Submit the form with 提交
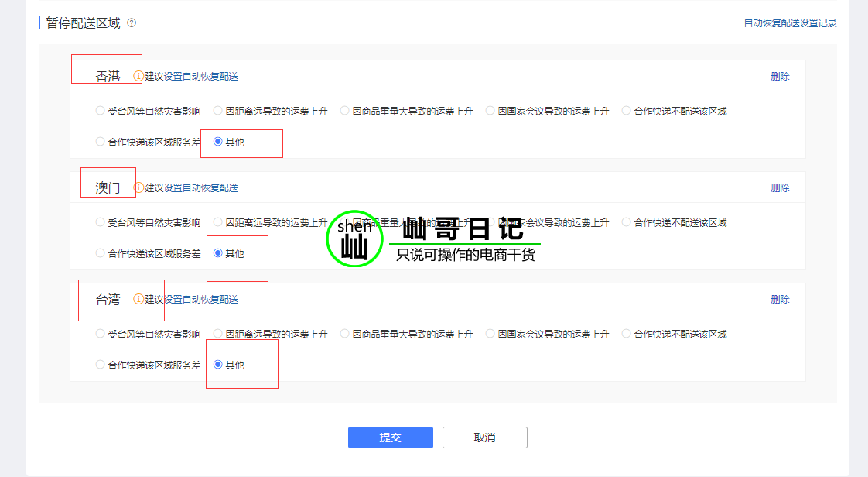868x477 pixels. (x=390, y=438)
